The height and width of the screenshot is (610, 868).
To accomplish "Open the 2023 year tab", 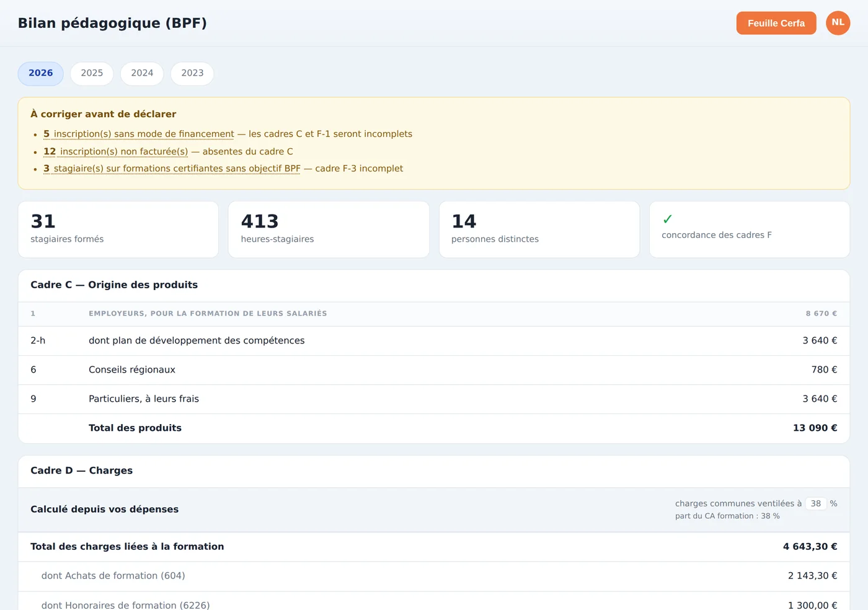I will coord(192,73).
